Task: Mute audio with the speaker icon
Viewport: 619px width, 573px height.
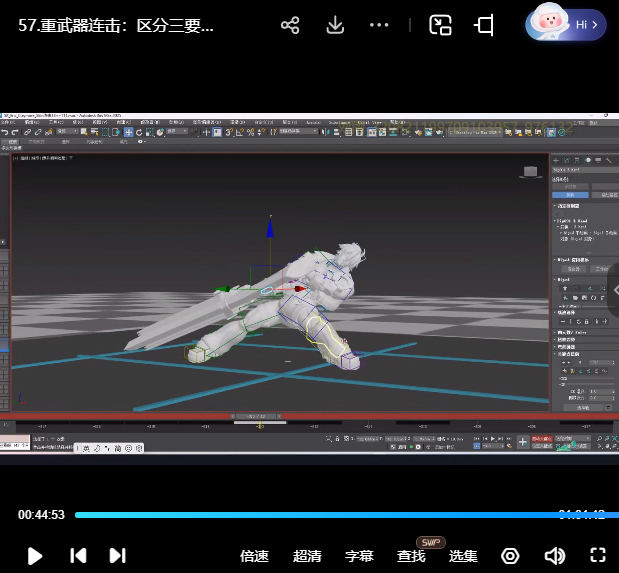Action: tap(554, 556)
